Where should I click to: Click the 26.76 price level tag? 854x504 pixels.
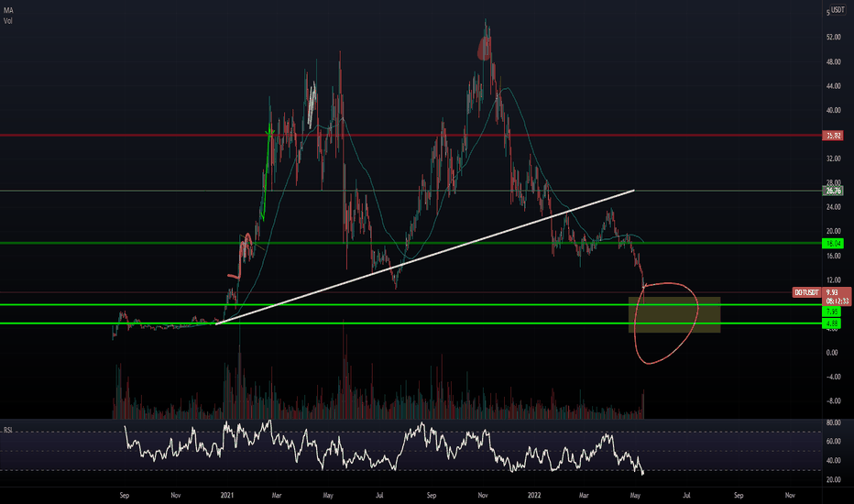click(833, 191)
